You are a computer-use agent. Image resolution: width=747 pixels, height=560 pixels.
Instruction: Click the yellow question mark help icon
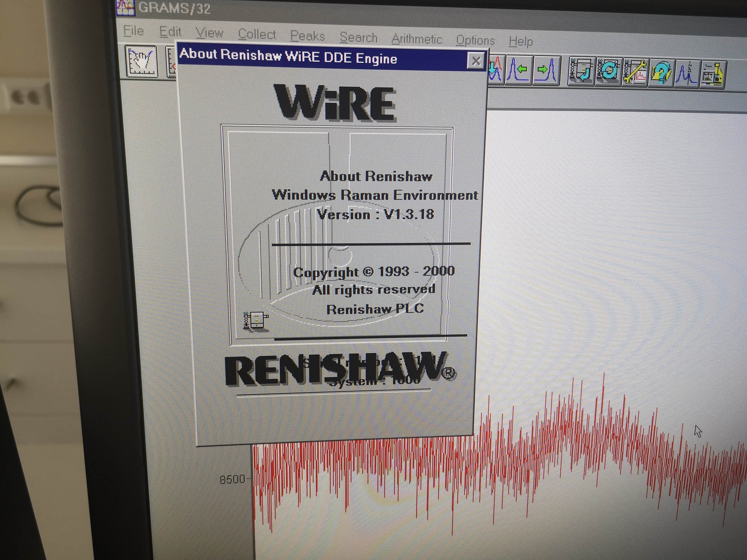click(x=661, y=73)
